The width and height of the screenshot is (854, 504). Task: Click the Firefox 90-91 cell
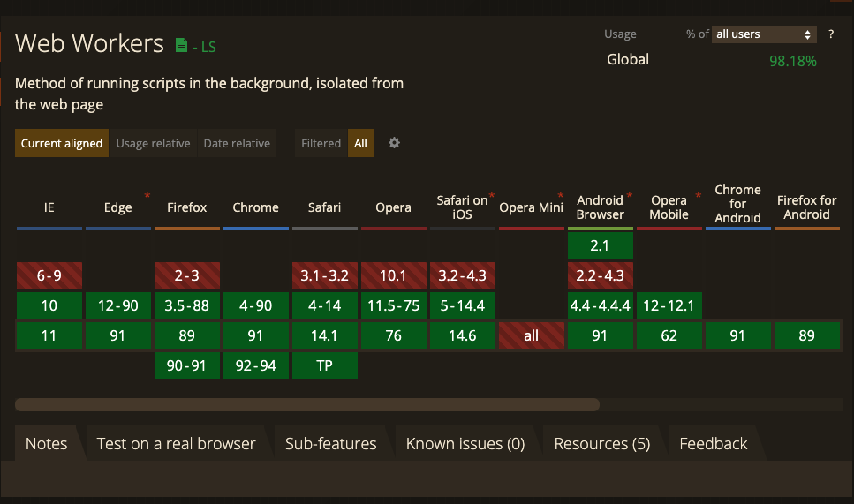click(x=187, y=365)
